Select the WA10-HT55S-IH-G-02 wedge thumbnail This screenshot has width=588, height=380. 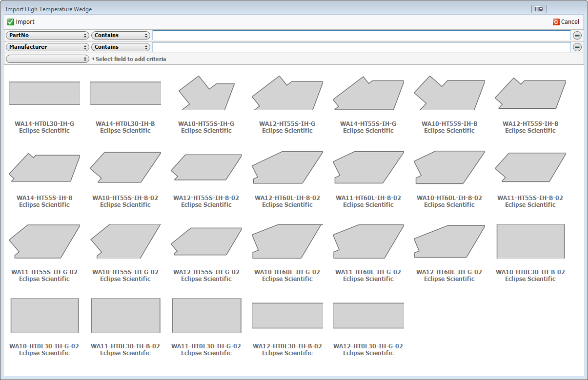125,241
